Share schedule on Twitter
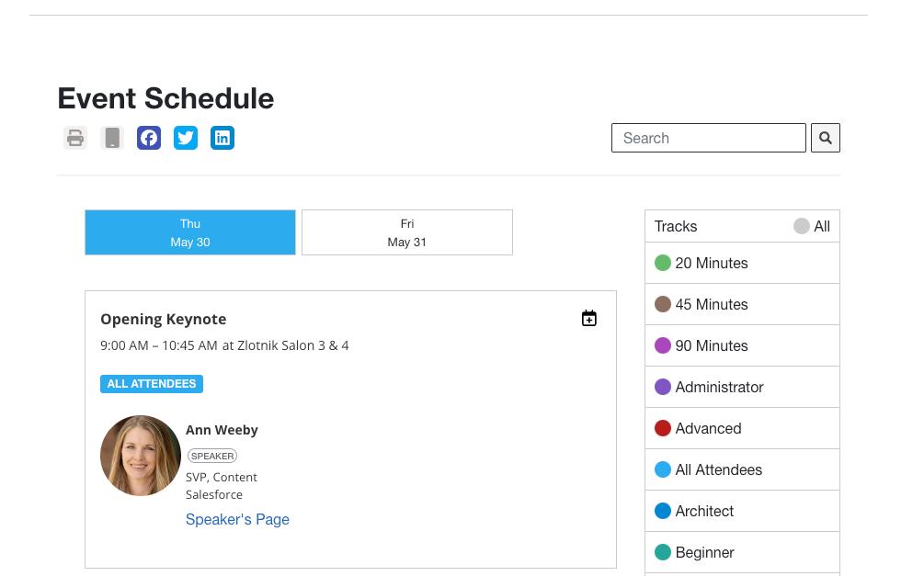The width and height of the screenshot is (924, 576). [x=186, y=138]
